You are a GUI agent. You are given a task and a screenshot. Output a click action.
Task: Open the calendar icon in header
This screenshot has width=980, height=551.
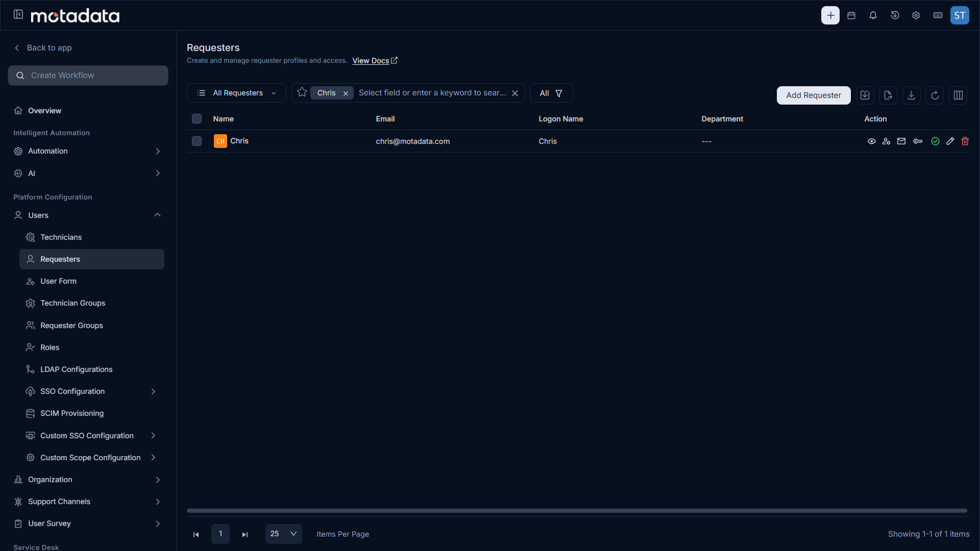tap(851, 15)
